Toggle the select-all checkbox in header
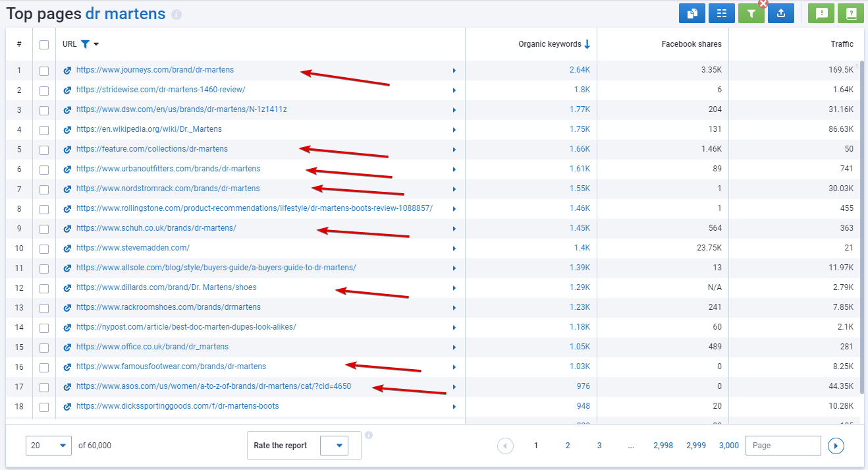The image size is (868, 470). pyautogui.click(x=44, y=45)
